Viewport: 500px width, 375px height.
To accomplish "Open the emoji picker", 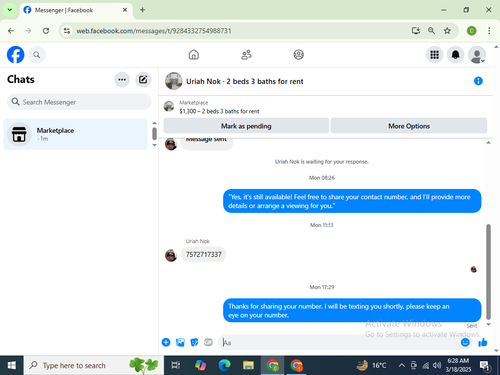I will tap(465, 342).
